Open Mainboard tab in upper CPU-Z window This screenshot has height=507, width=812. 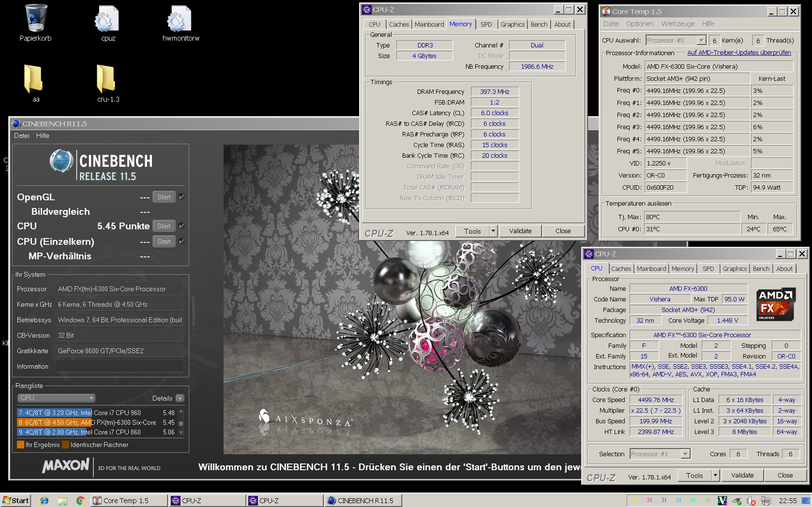429,24
